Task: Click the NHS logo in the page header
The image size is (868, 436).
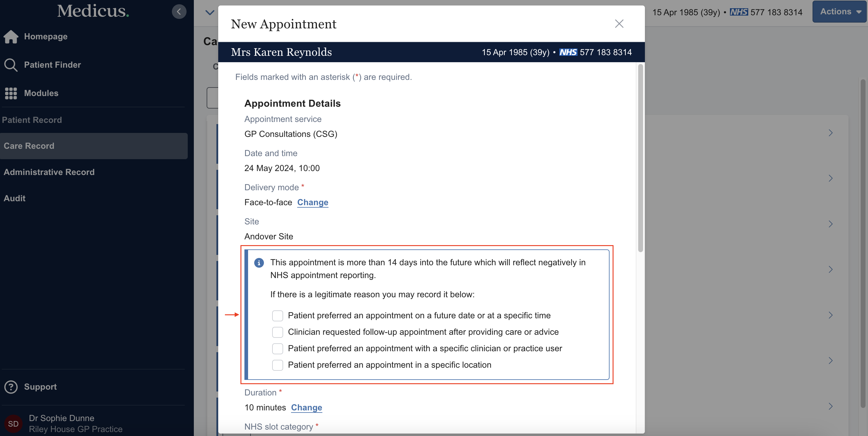Action: coord(738,12)
